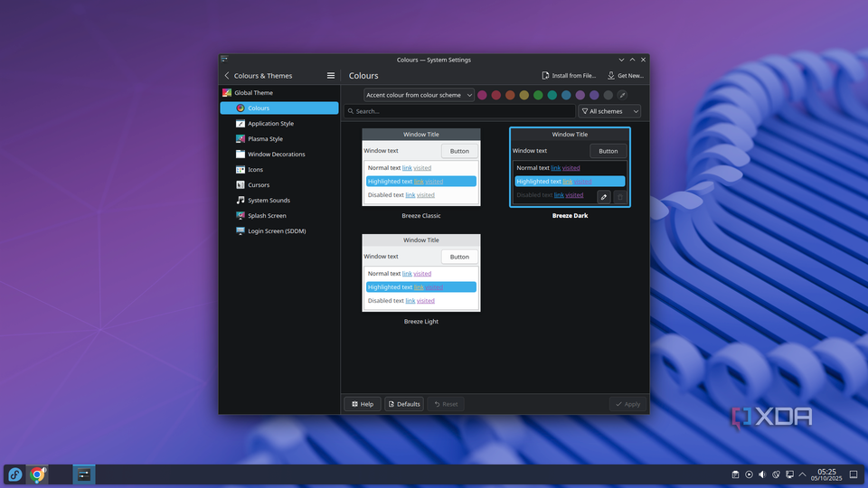Click the Apply button
This screenshot has height=488, width=868.
627,404
